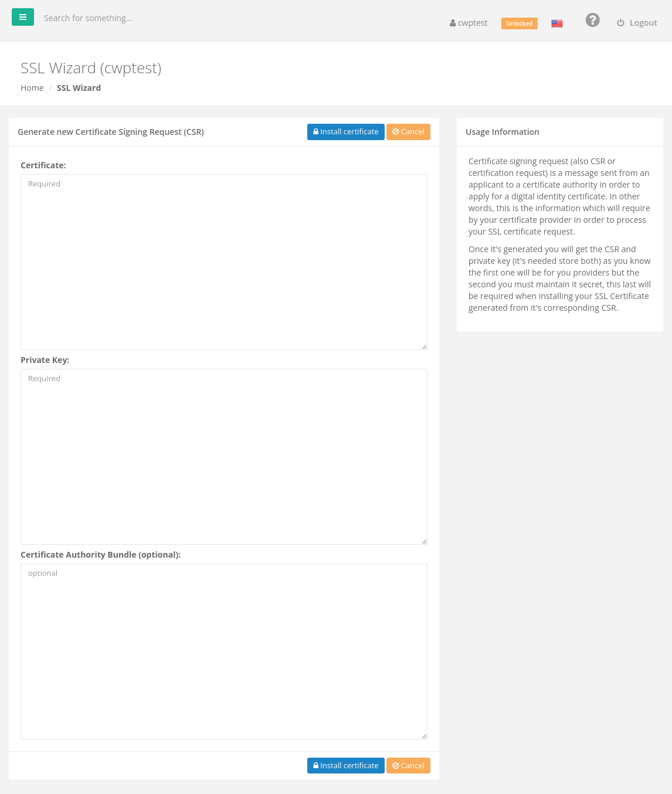This screenshot has width=672, height=794.
Task: Click bottom Cancel button
Action: click(x=408, y=766)
